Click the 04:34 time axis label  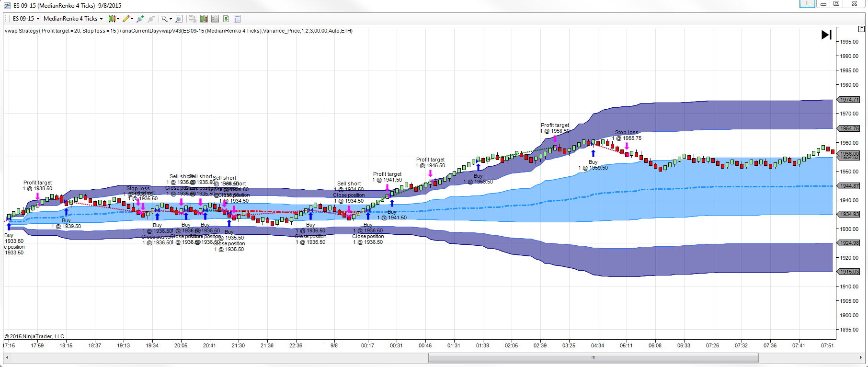click(x=597, y=345)
